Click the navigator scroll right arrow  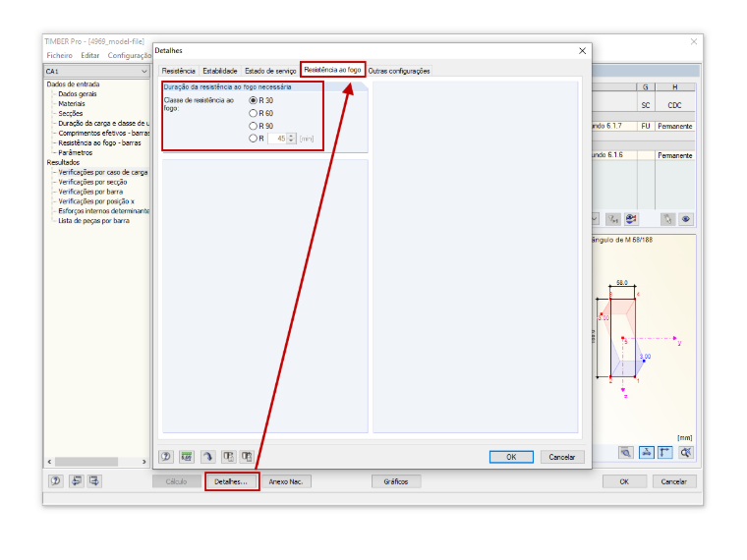tap(144, 462)
